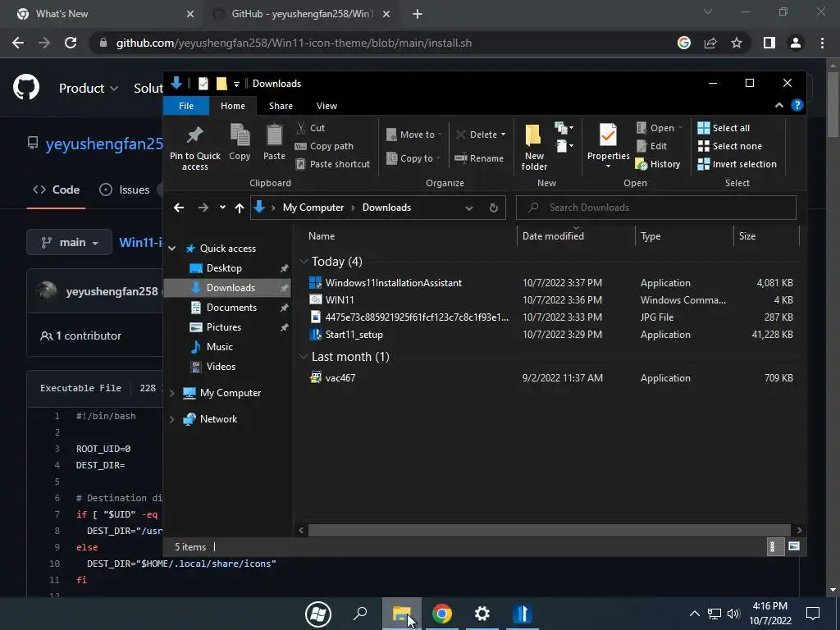The height and width of the screenshot is (630, 840).
Task: Open the GitHub Issues tab
Action: click(x=125, y=189)
